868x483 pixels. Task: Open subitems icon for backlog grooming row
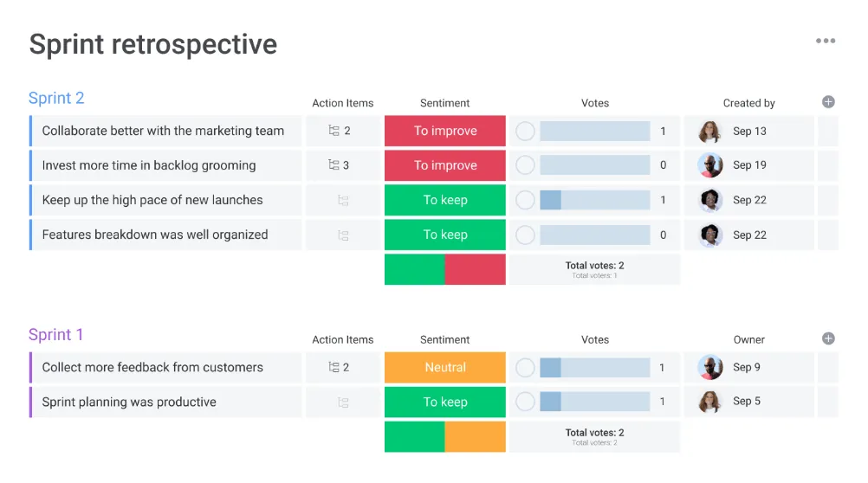pyautogui.click(x=334, y=164)
